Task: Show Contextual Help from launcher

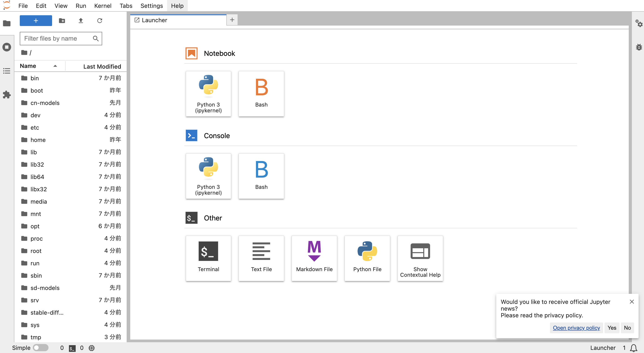Action: [420, 258]
